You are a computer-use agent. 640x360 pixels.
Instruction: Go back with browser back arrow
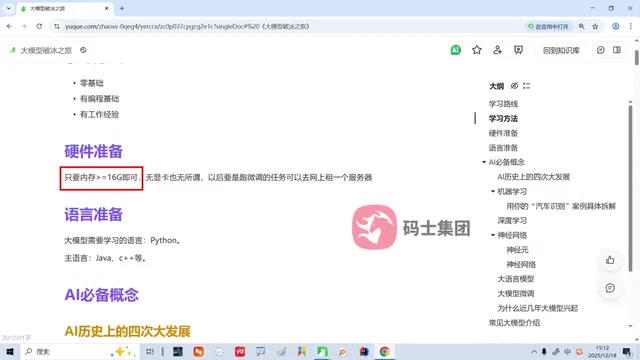9,26
